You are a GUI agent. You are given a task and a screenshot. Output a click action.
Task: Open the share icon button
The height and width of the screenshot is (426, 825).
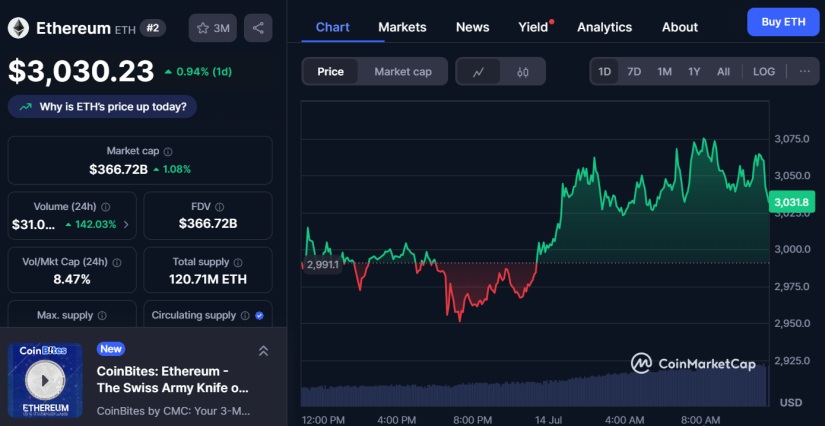(258, 28)
